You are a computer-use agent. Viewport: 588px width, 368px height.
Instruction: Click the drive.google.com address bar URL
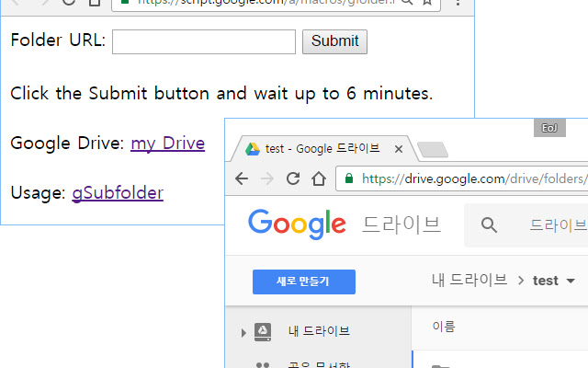pyautogui.click(x=473, y=178)
